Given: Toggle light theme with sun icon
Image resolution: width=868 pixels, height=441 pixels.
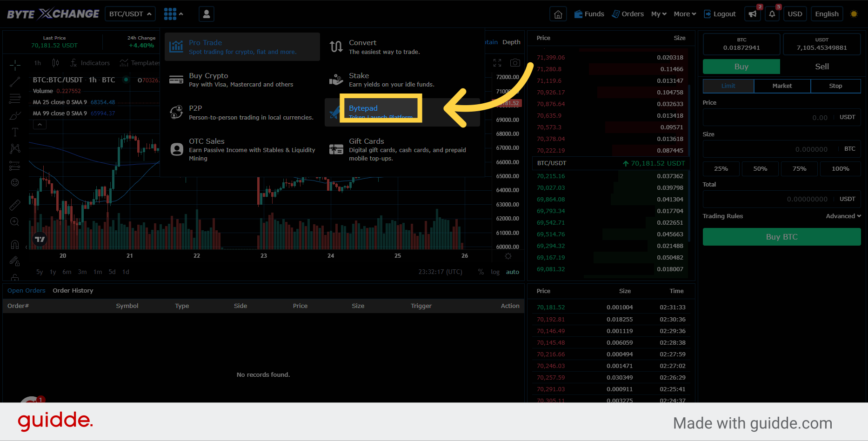Looking at the screenshot, I should (854, 14).
